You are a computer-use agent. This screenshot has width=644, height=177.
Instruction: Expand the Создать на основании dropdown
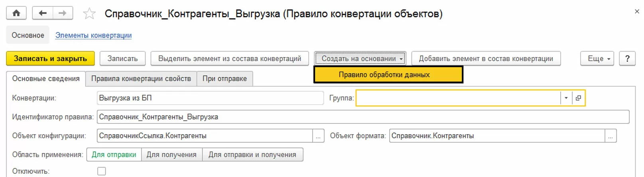point(360,59)
